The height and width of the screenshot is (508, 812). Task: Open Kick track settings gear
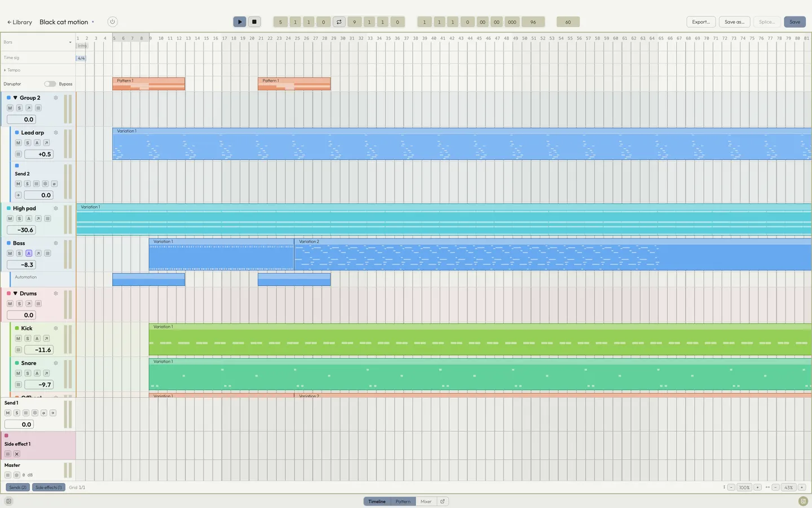coord(56,329)
